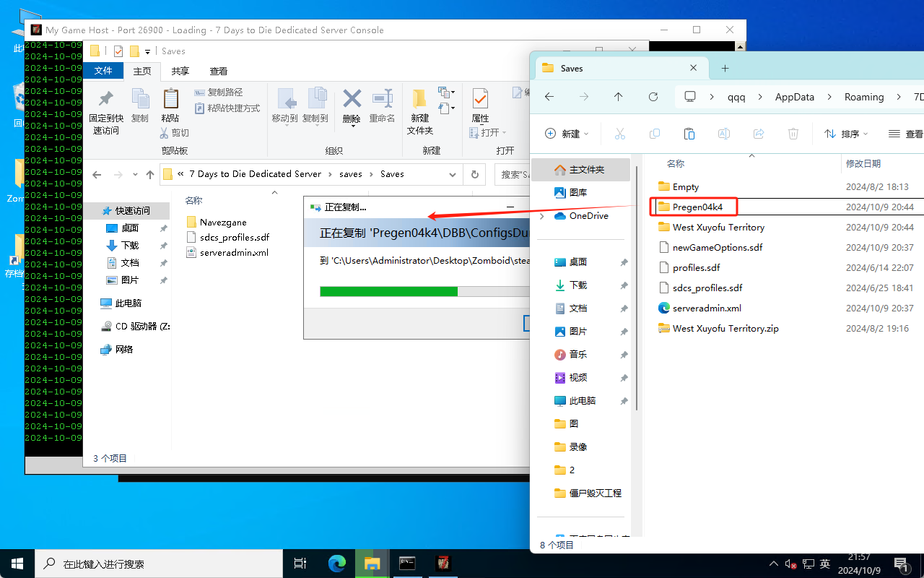This screenshot has height=578, width=924.
Task: Click the search box in left Explorer
Action: [513, 174]
